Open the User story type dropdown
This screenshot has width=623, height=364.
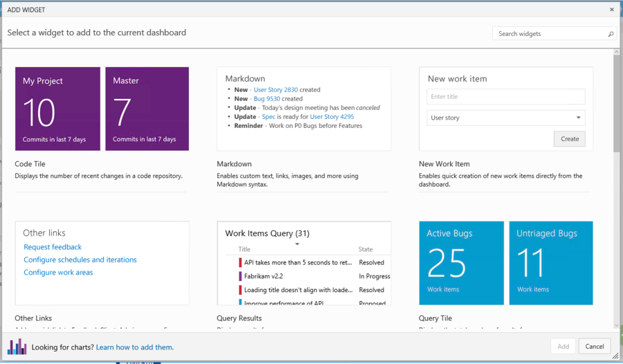(x=506, y=118)
